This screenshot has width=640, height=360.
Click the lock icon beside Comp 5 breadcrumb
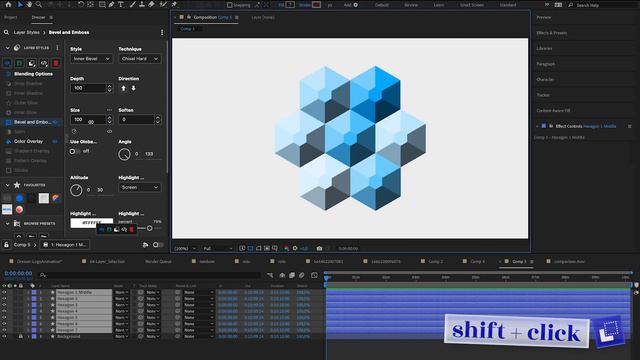(x=6, y=245)
